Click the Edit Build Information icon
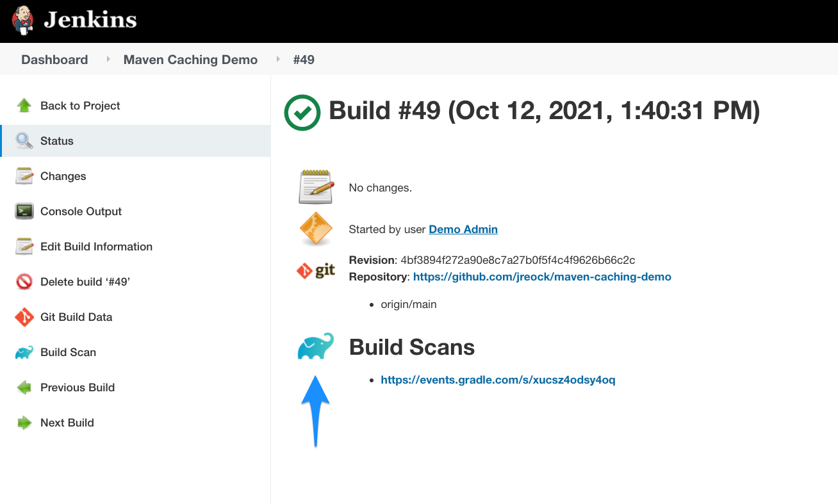This screenshot has width=838, height=504. [24, 247]
